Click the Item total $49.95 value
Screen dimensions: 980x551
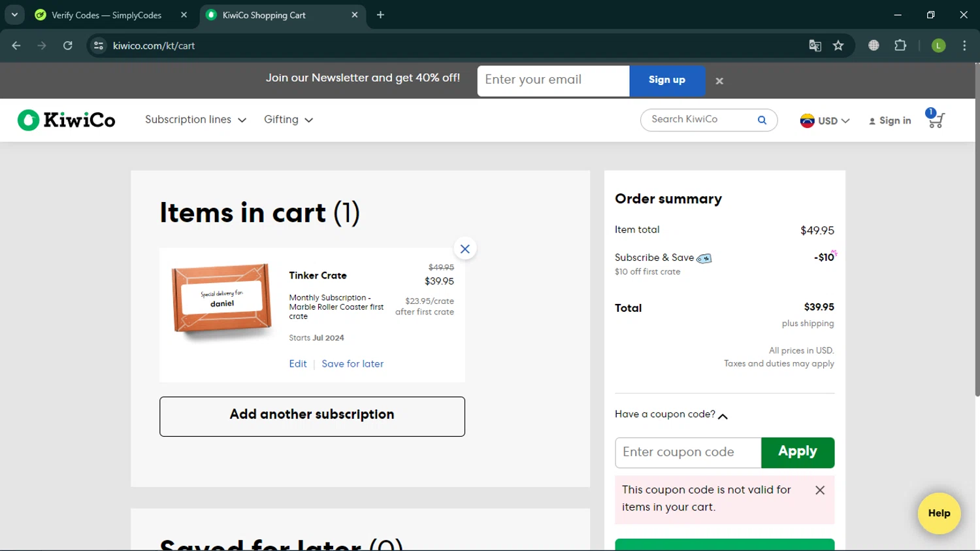click(817, 231)
